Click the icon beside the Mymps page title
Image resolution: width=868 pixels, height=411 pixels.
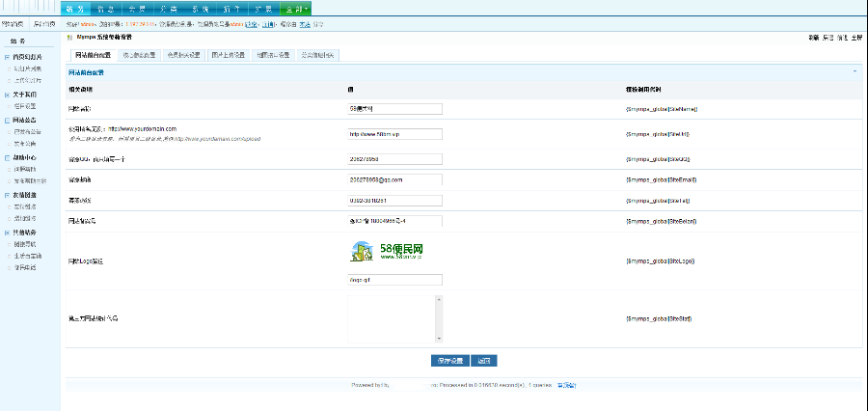69,38
